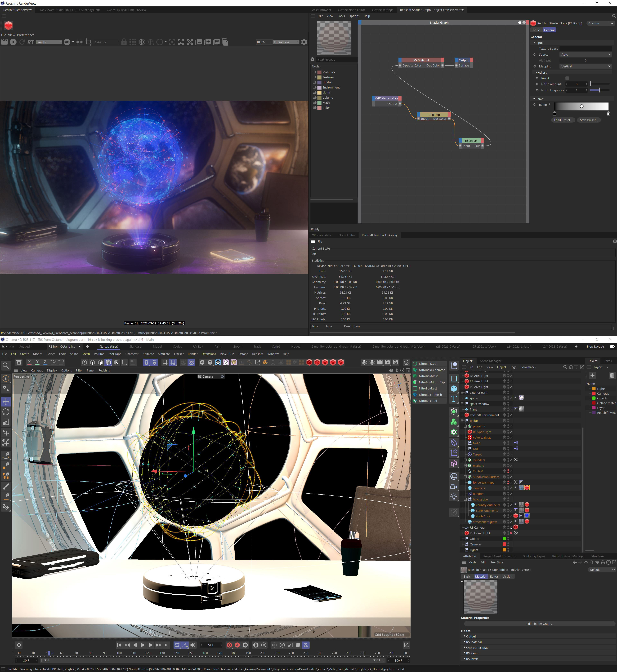617x672 pixels.
Task: Click the Move tool in the left toolbar
Action: [x=6, y=401]
